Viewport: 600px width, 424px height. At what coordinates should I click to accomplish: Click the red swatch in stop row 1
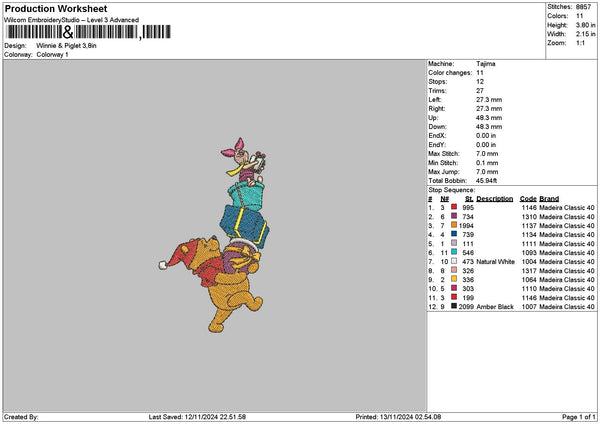coord(454,207)
